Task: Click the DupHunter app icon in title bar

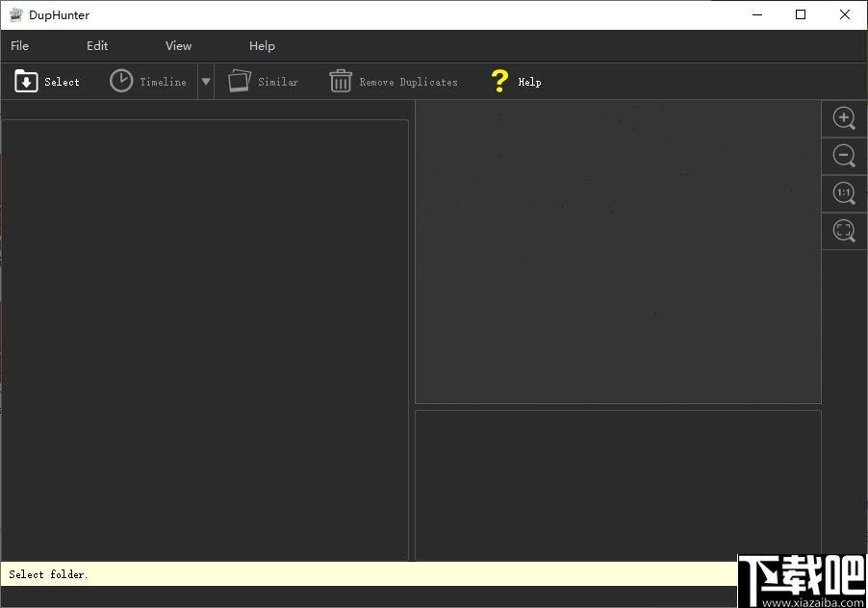Action: (16, 15)
